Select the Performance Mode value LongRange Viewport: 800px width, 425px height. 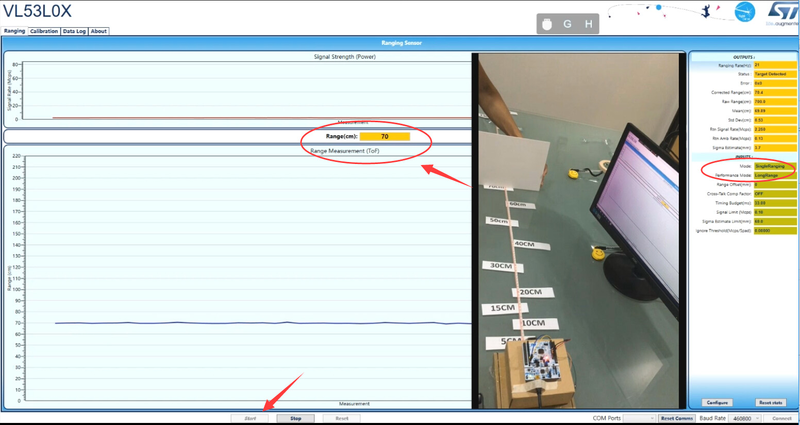(774, 176)
